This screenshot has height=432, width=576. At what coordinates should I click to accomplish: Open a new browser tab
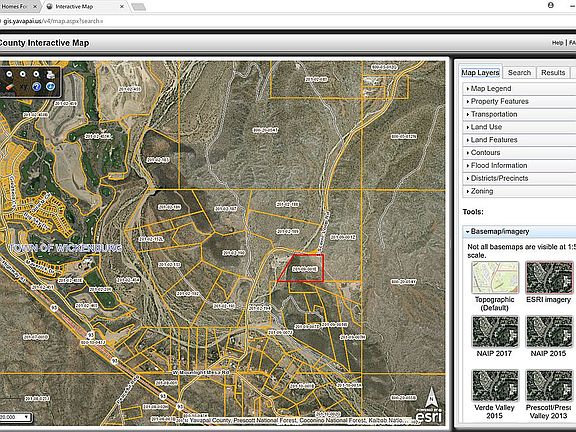pos(138,7)
